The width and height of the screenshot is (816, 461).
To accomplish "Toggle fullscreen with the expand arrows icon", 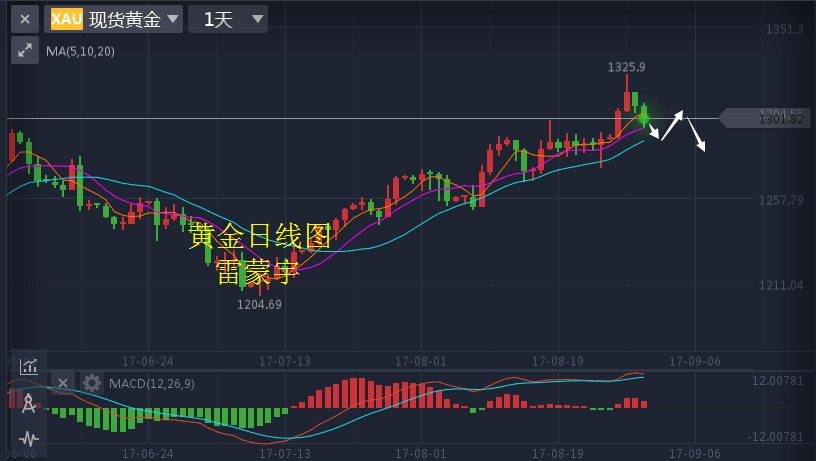I will pyautogui.click(x=25, y=50).
